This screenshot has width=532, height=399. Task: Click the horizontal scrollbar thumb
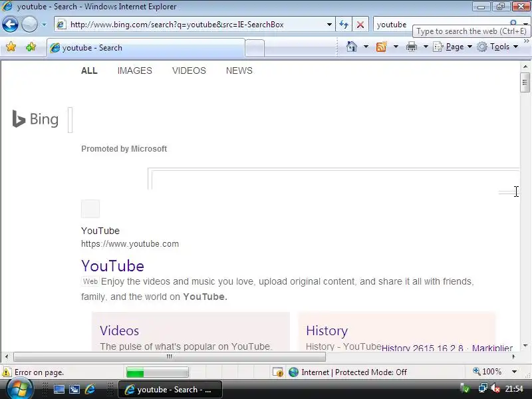tap(170, 356)
